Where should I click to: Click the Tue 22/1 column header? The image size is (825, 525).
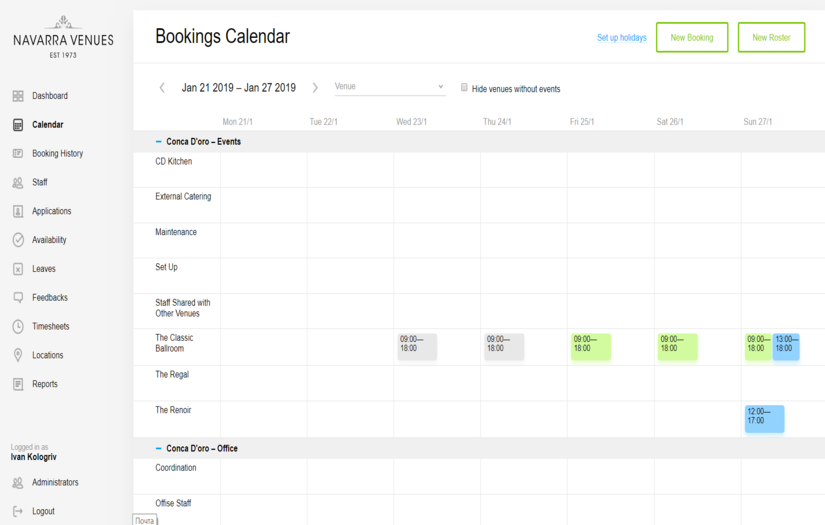(x=324, y=122)
